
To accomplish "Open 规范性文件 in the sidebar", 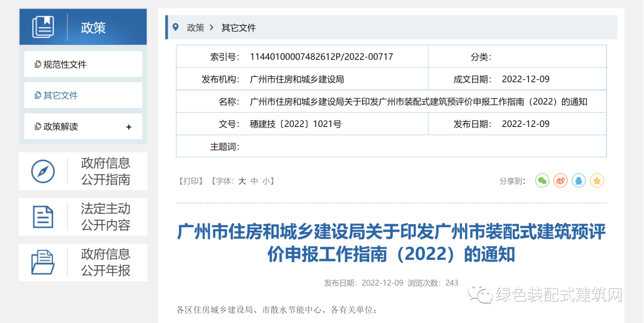I will pos(83,64).
